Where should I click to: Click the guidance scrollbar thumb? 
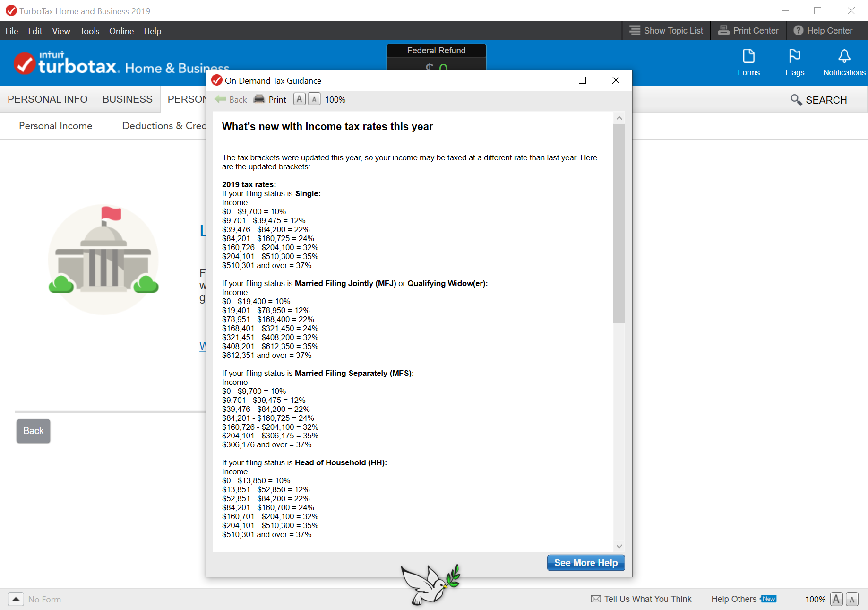pyautogui.click(x=619, y=223)
